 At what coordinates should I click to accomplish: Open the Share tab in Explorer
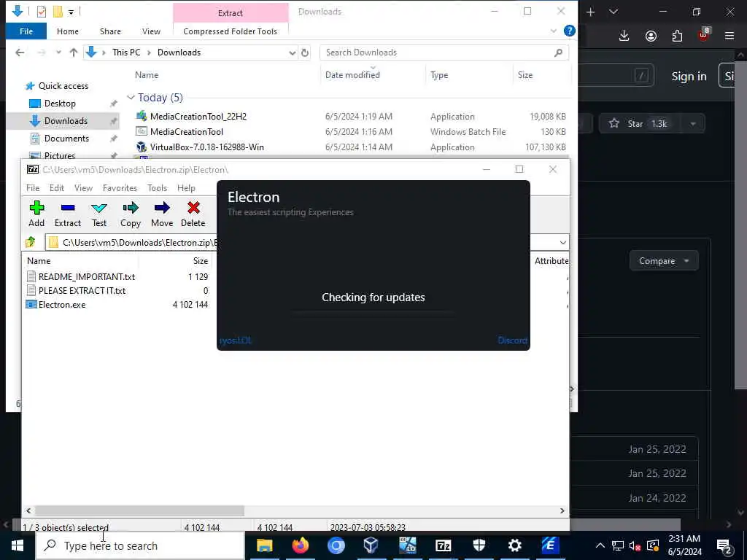click(110, 31)
